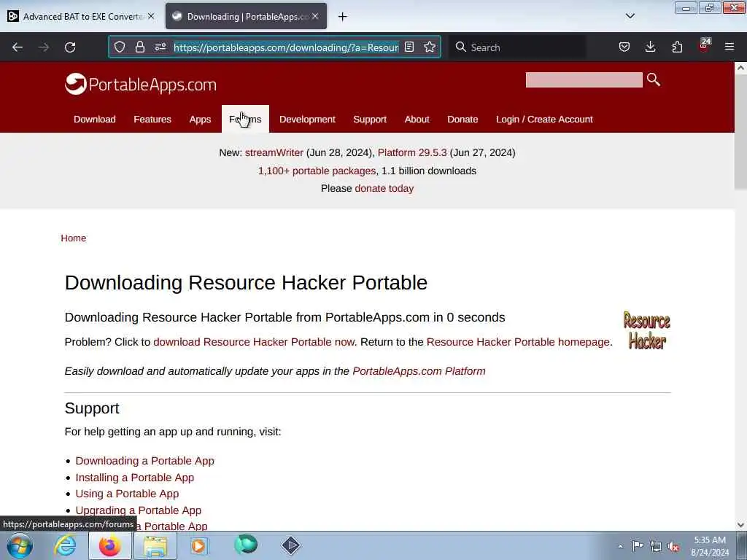The width and height of the screenshot is (747, 560).
Task: Click the Firefox URL address bar
Action: point(286,47)
